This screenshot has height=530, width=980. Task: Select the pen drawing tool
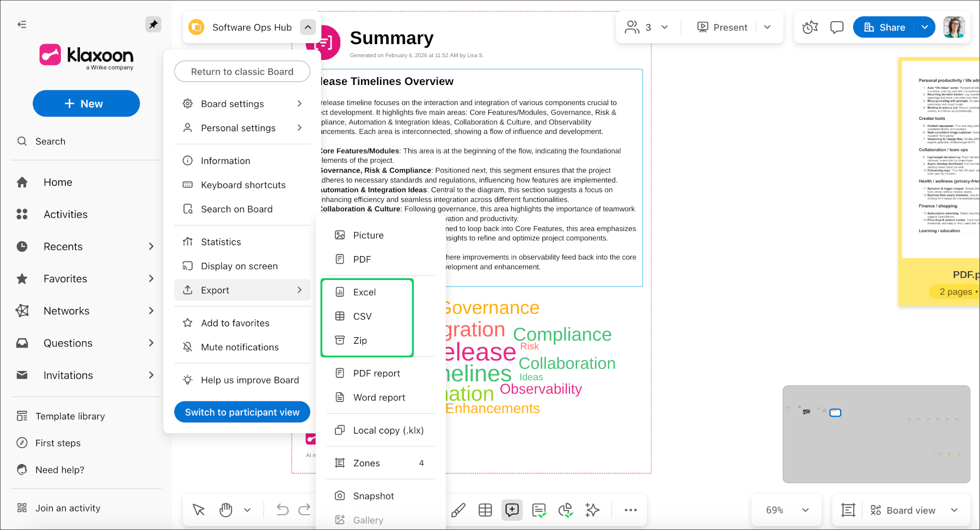point(458,510)
